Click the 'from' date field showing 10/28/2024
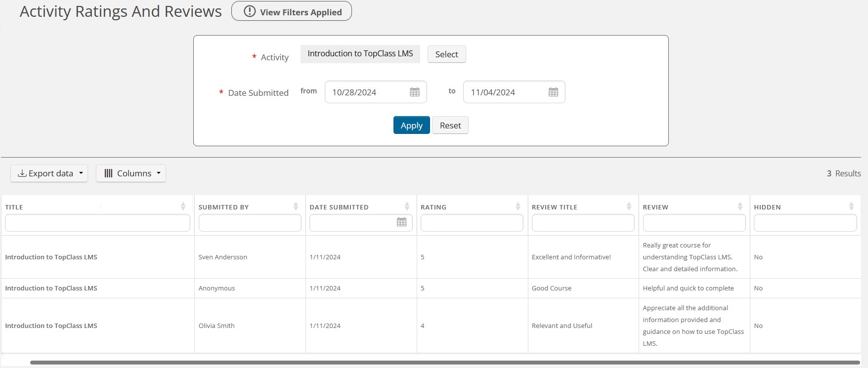Image resolution: width=868 pixels, height=368 pixels. point(376,92)
